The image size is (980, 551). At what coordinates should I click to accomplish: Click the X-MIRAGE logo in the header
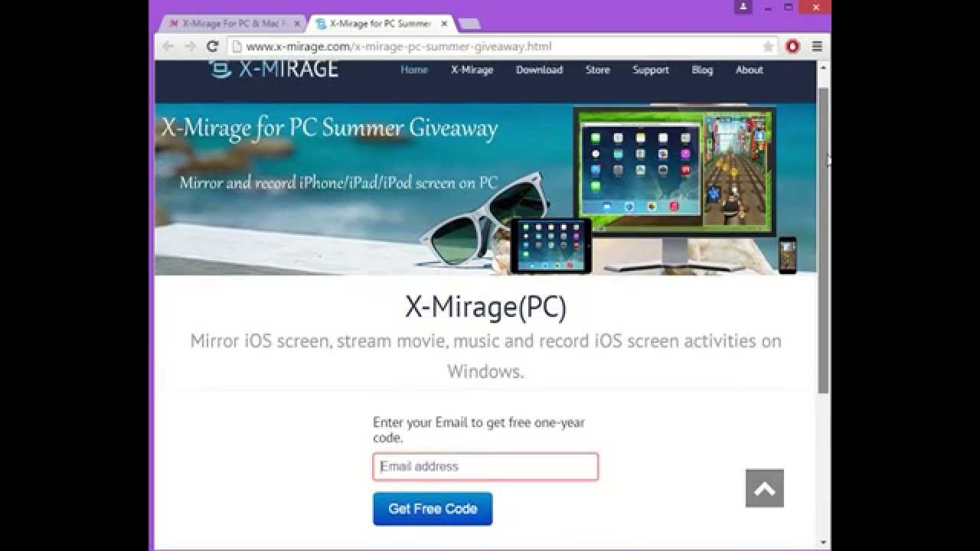point(273,69)
